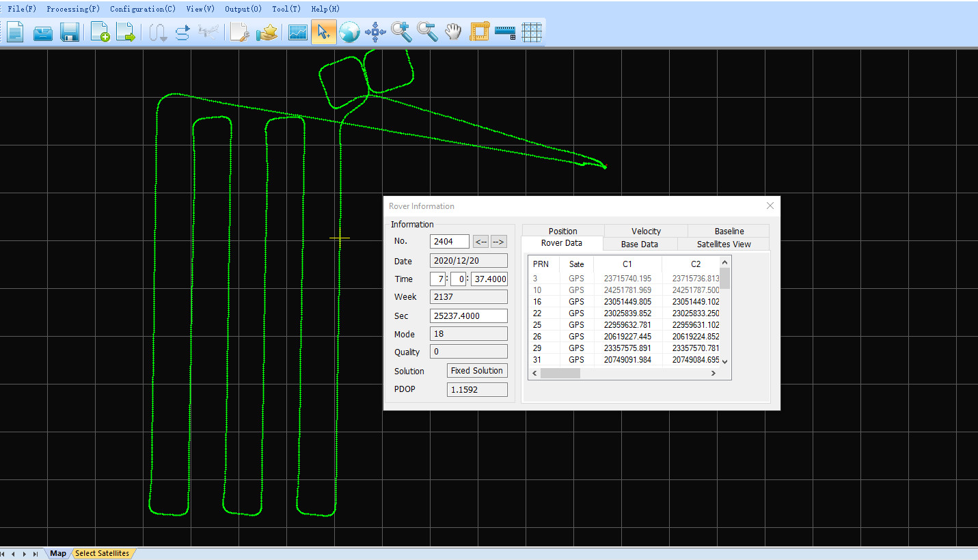Switch to the Satellites View tab
This screenshot has height=560, width=978.
(723, 244)
